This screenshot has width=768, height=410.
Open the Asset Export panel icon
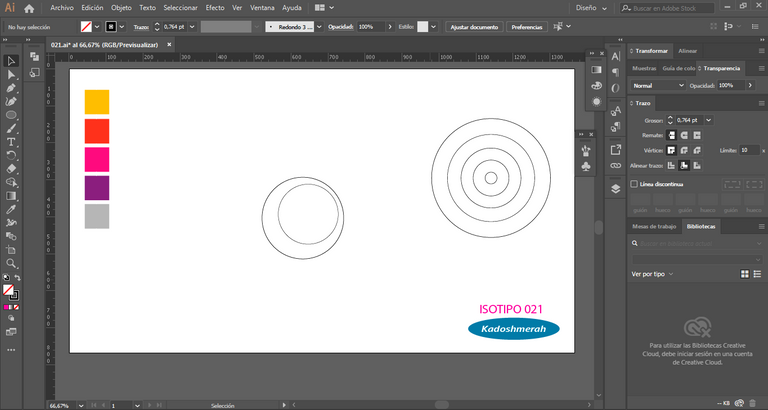616,149
